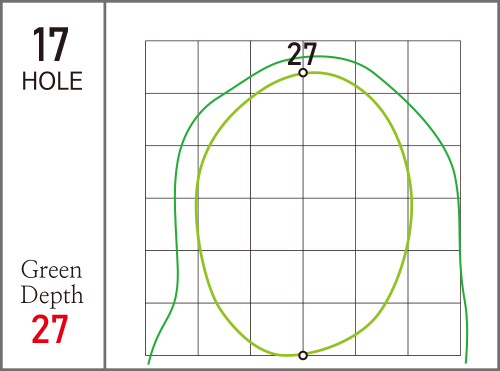The image size is (500, 371).
Task: Click the peak of the dark green outer line
Action: point(320,56)
